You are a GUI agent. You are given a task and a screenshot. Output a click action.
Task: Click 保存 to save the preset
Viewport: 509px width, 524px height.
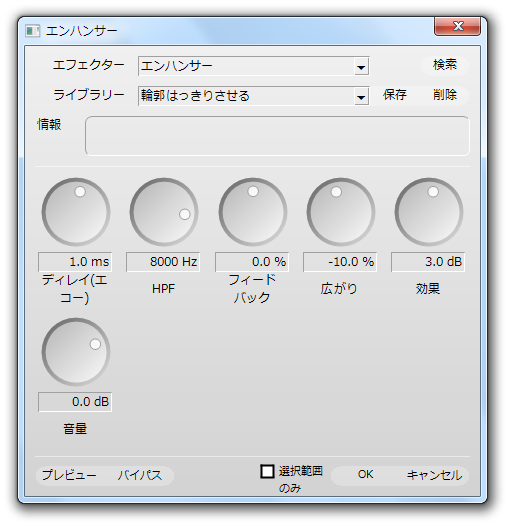(395, 95)
